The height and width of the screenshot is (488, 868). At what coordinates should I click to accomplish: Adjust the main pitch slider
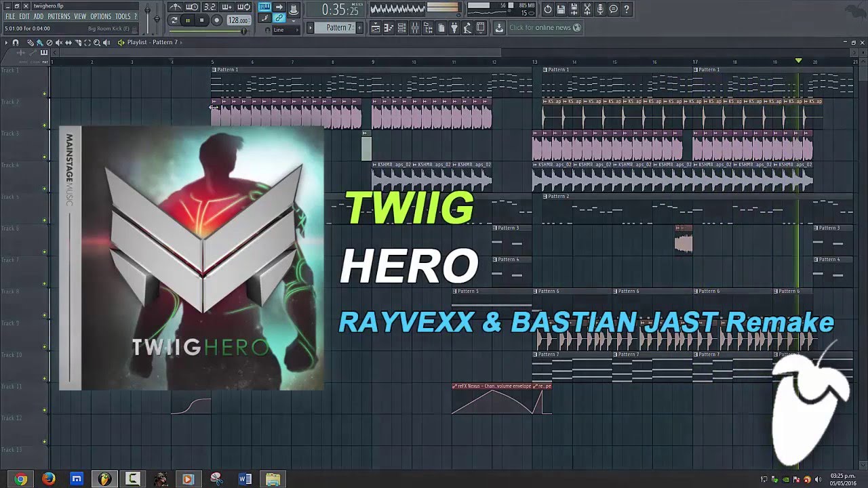(x=157, y=18)
